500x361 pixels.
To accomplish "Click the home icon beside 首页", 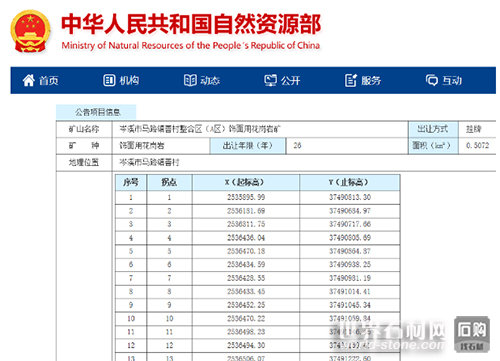I will tap(29, 80).
